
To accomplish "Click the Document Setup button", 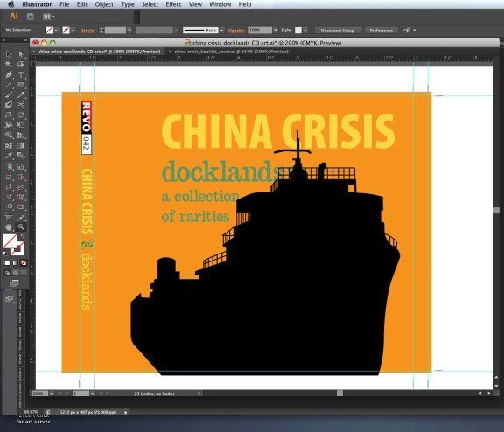I will pos(338,31).
